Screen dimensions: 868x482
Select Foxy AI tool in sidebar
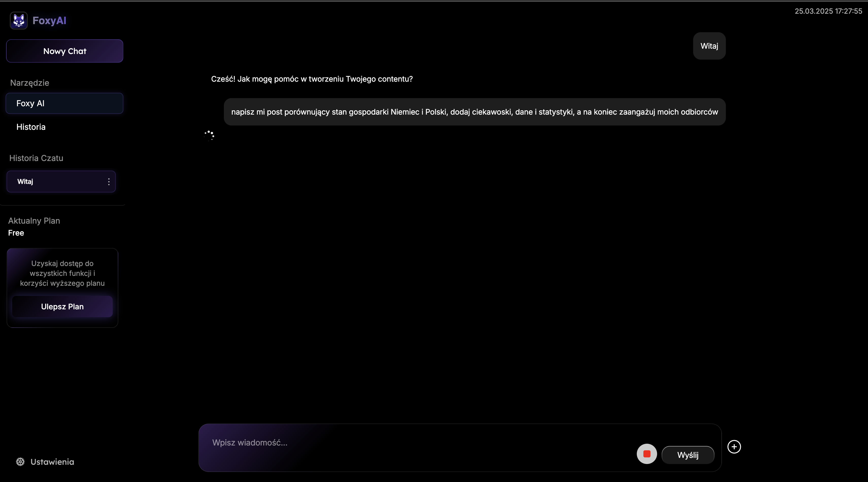coord(64,103)
